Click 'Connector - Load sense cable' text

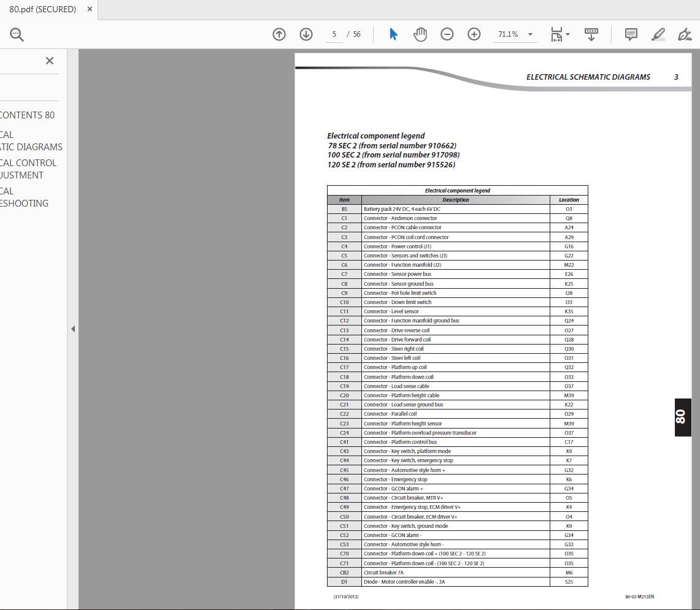click(396, 386)
